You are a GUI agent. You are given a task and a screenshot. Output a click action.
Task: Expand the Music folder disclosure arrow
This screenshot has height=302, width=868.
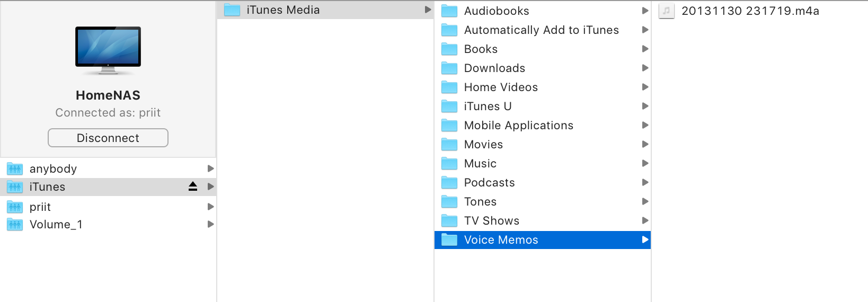tap(645, 163)
